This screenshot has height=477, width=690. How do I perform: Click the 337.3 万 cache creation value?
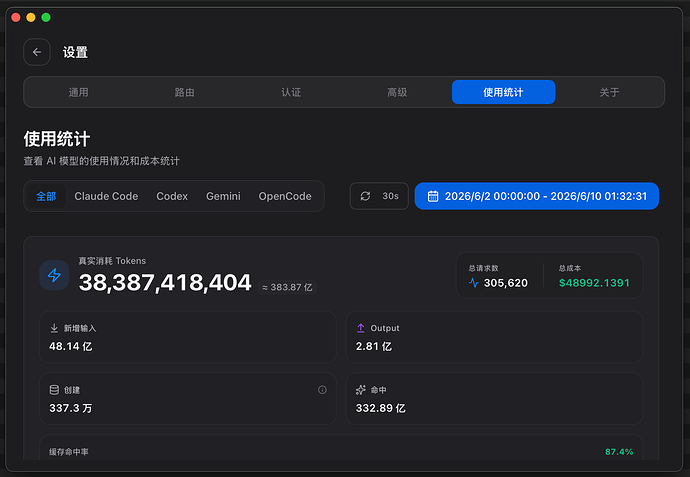pos(71,408)
